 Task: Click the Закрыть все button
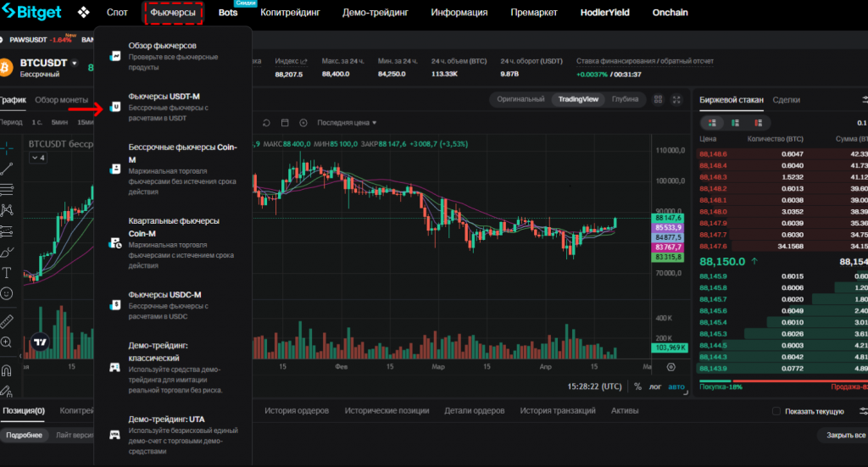845,436
